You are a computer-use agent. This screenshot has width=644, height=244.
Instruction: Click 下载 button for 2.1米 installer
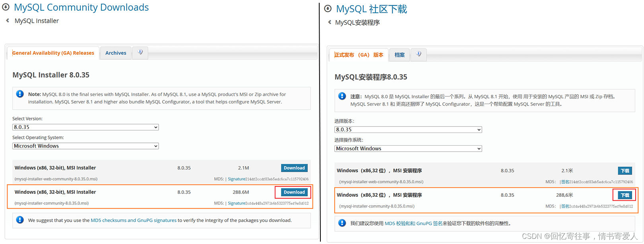[625, 171]
